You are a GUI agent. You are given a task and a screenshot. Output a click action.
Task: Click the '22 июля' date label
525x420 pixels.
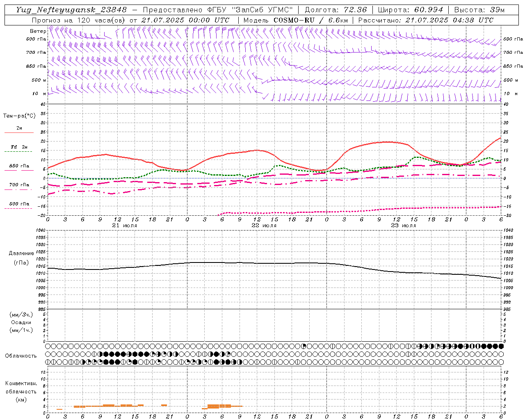click(x=264, y=226)
